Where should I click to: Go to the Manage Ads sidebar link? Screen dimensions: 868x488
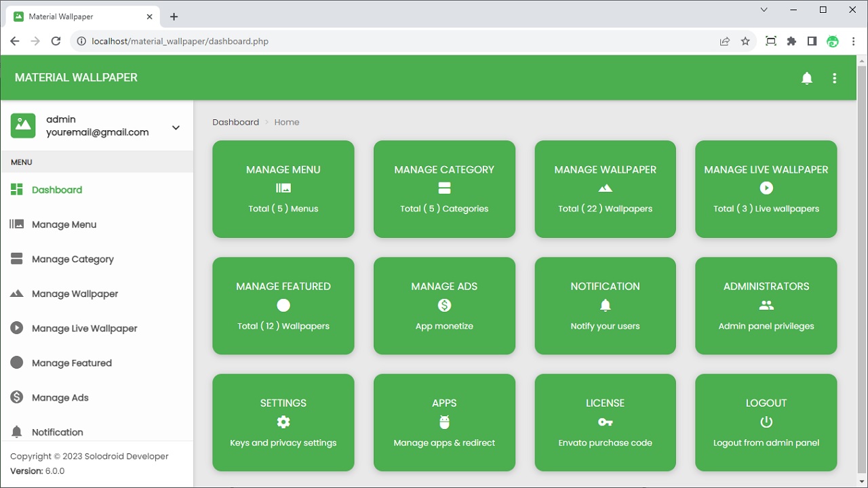coord(97,397)
